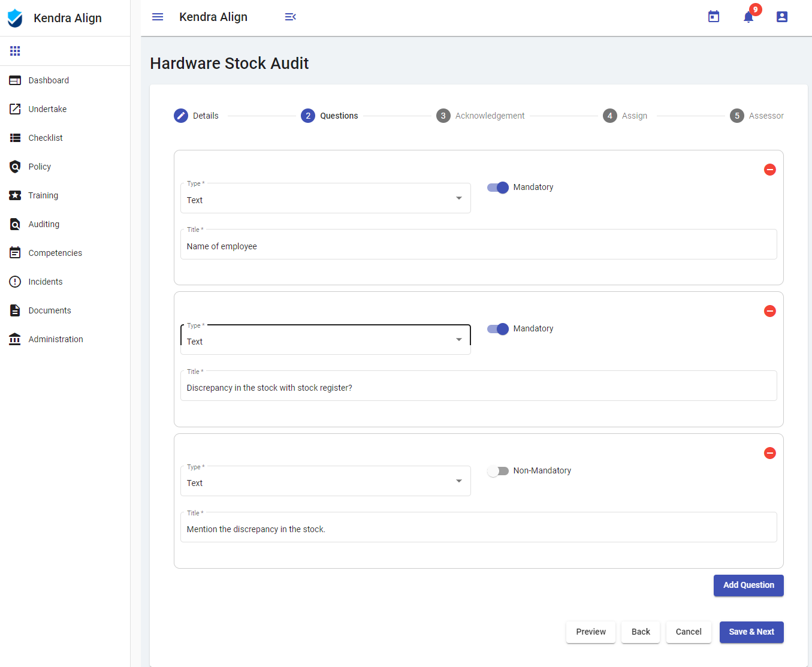The height and width of the screenshot is (667, 812).
Task: Open Type dropdown for first question
Action: pyautogui.click(x=325, y=200)
